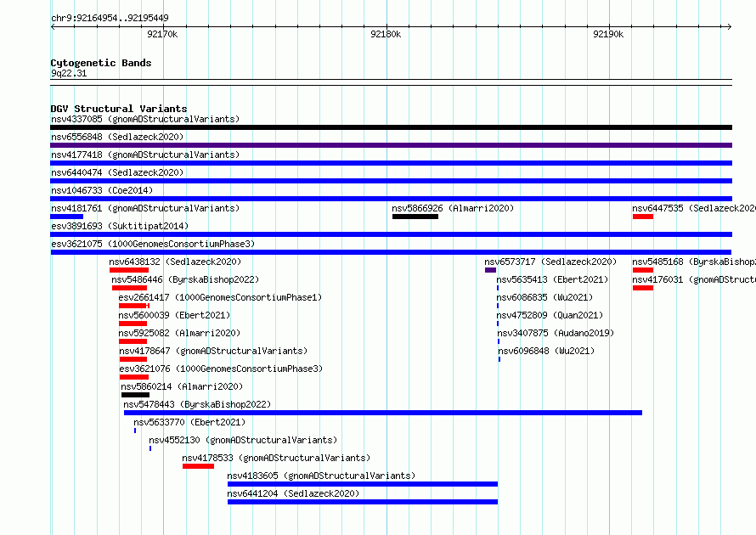Click the 92170k ruler tick label

coord(162,34)
